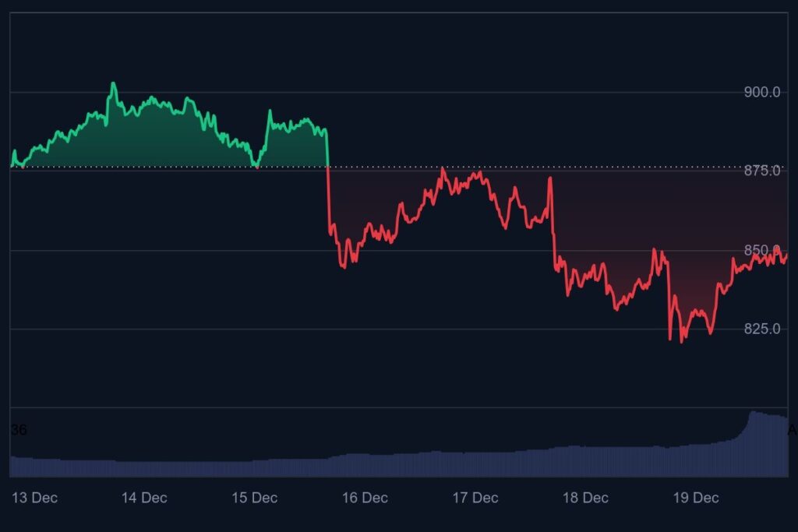This screenshot has width=798, height=532.
Task: Click the 15 Dec date marker
Action: point(255,498)
